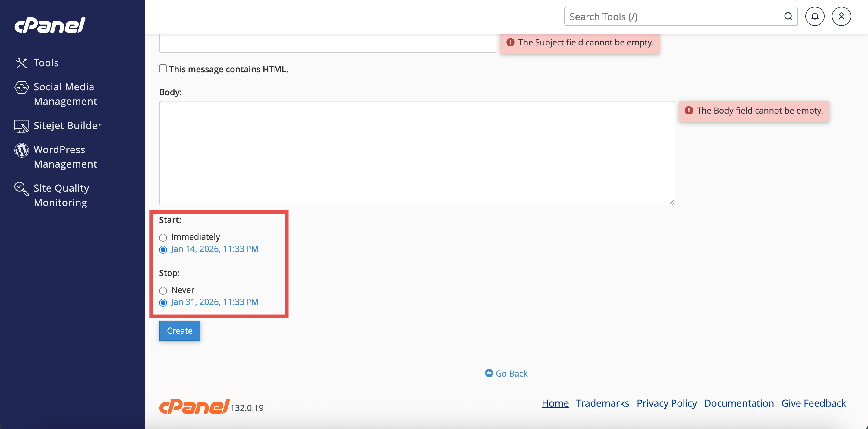Enable 'This message contains HTML' checkbox
Screen dimensions: 868x429
point(163,69)
